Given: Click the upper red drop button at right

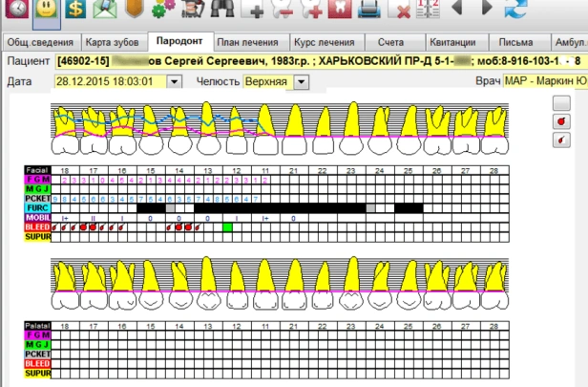Looking at the screenshot, I should click(x=561, y=121).
